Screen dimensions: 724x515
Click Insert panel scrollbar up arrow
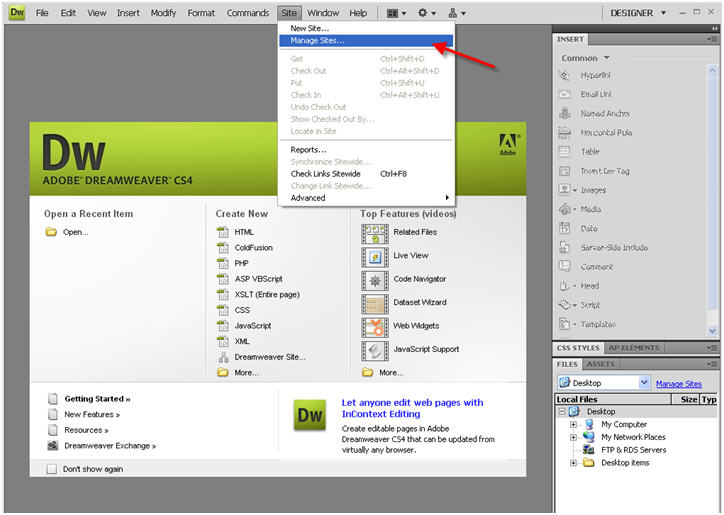(712, 70)
